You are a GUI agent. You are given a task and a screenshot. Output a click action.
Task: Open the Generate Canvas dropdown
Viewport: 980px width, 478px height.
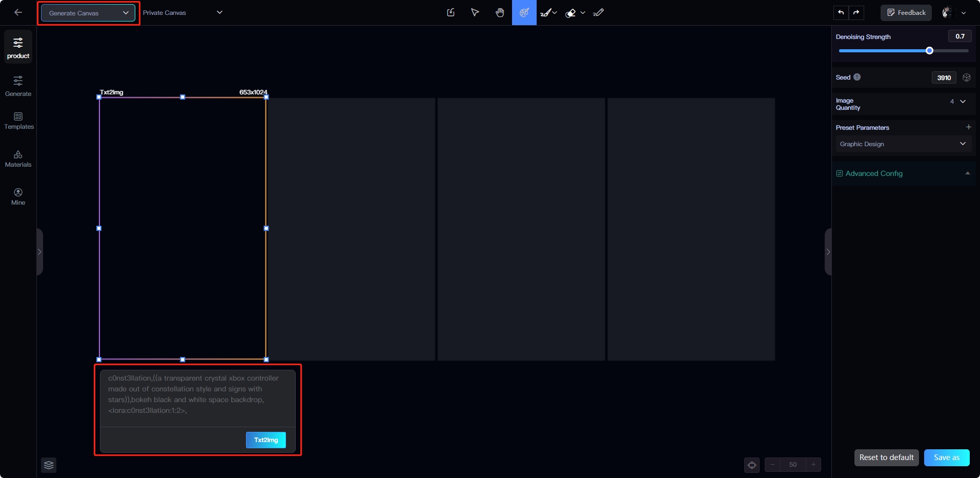(x=88, y=13)
